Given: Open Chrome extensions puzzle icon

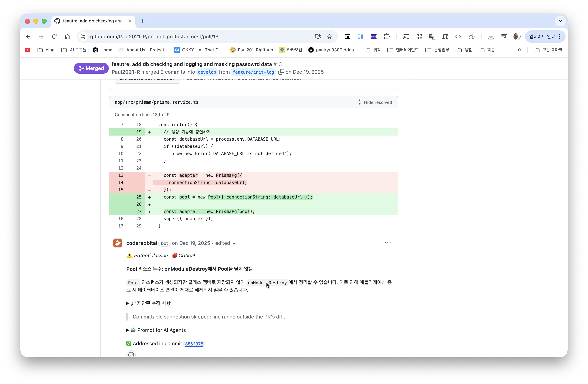Looking at the screenshot, I should point(387,37).
